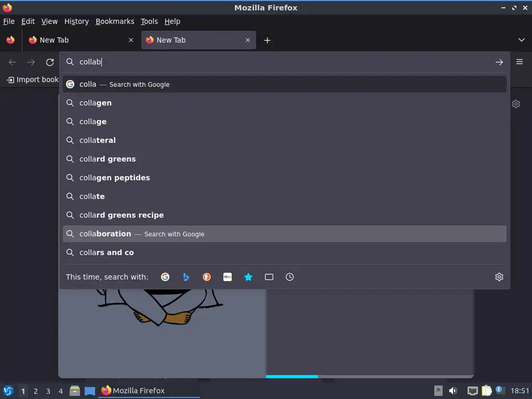The height and width of the screenshot is (399, 532).
Task: Switch to workspace 1
Action: 23,391
